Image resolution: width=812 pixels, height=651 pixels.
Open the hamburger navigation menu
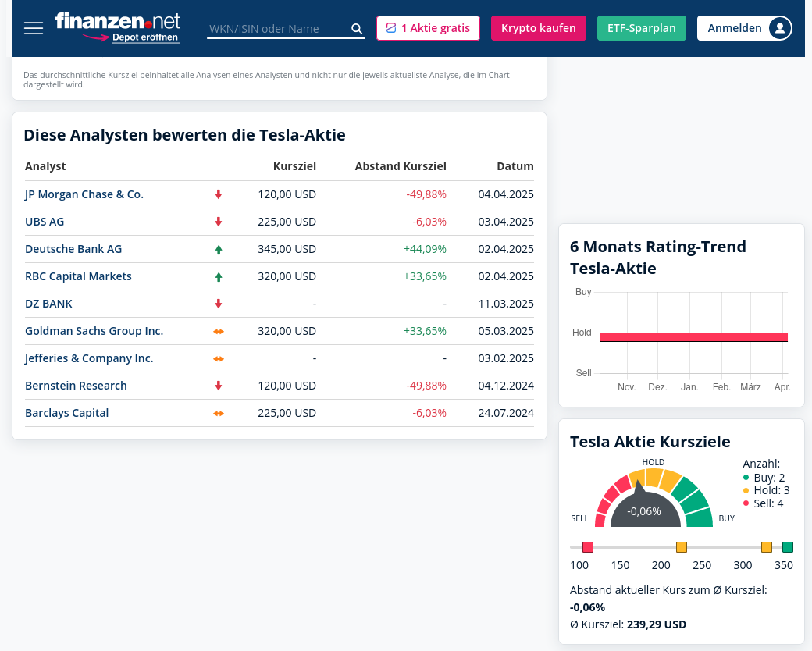tap(34, 28)
